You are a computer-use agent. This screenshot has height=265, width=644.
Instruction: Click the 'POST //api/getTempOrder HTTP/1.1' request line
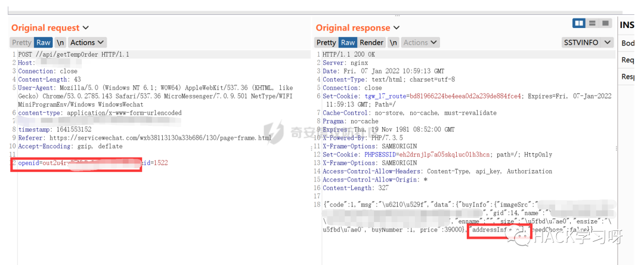(73, 55)
